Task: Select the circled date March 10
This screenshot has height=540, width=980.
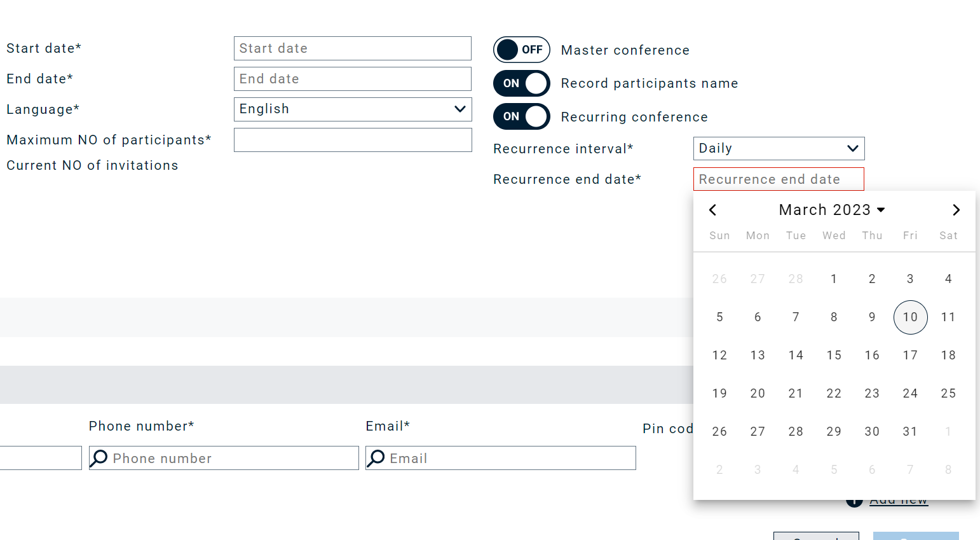Action: pyautogui.click(x=910, y=317)
